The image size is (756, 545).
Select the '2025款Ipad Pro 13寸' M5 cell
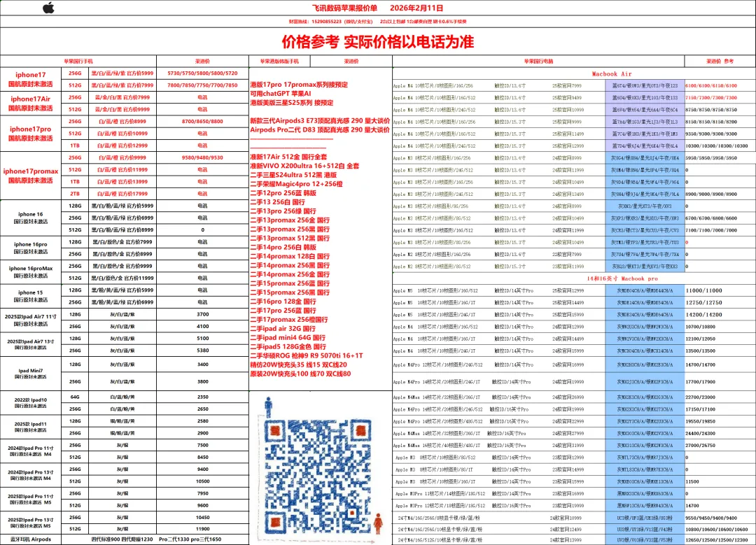30,523
